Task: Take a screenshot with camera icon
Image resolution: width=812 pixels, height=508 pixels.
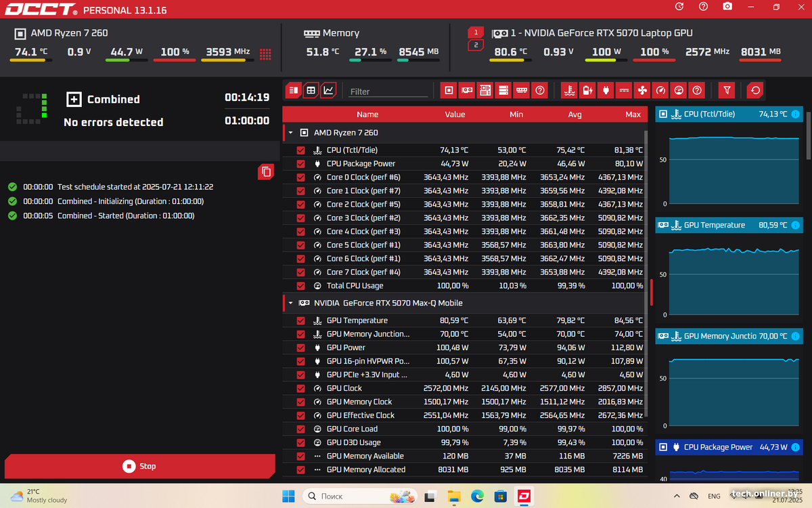Action: click(x=727, y=7)
